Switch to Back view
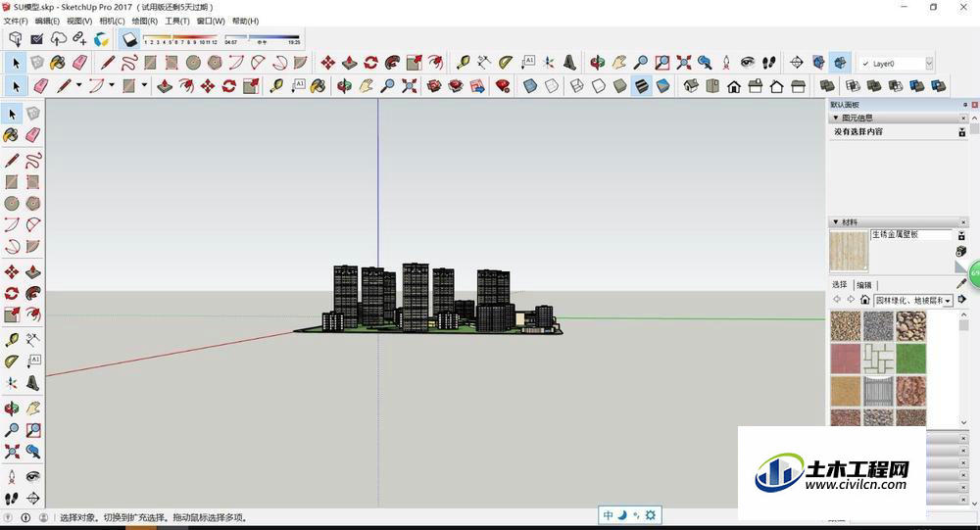This screenshot has height=530, width=980. [776, 85]
